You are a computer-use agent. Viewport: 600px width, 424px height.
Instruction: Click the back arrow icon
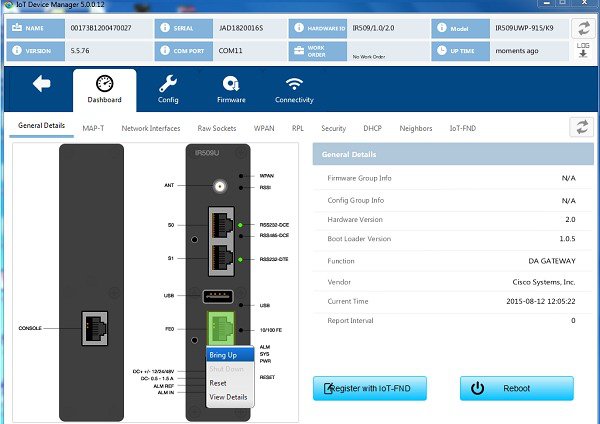tap(41, 83)
